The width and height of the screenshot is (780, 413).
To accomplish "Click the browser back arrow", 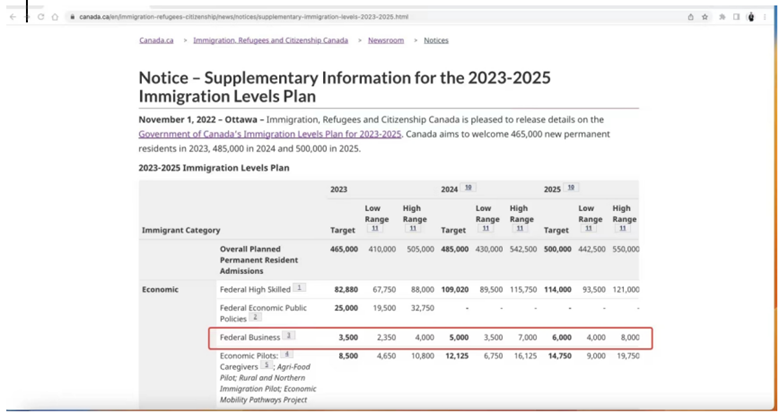I will click(x=13, y=17).
